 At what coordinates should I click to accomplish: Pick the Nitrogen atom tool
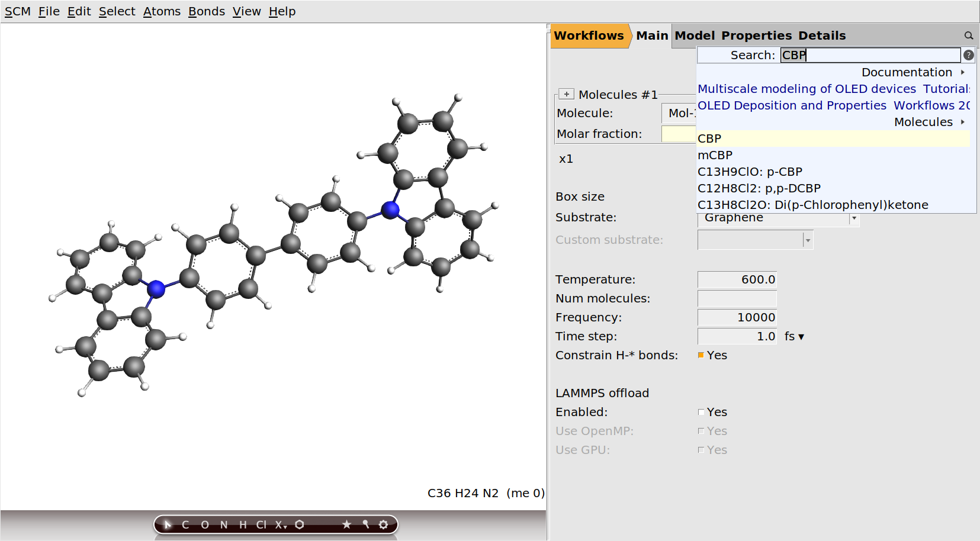pyautogui.click(x=224, y=524)
